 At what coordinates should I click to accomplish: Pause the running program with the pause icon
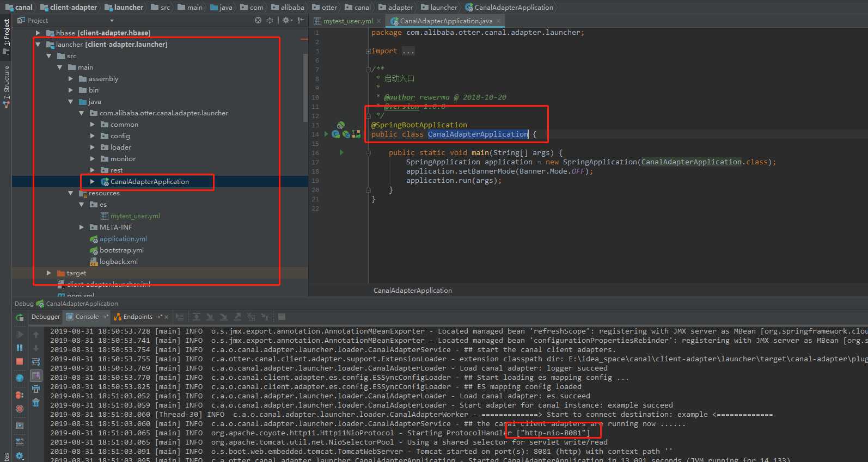tap(20, 348)
